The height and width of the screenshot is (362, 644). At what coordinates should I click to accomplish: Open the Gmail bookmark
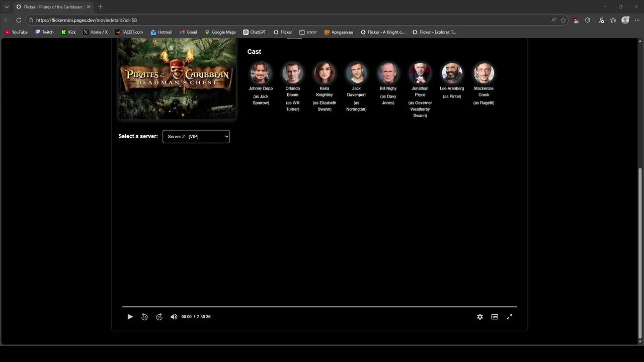tap(188, 32)
